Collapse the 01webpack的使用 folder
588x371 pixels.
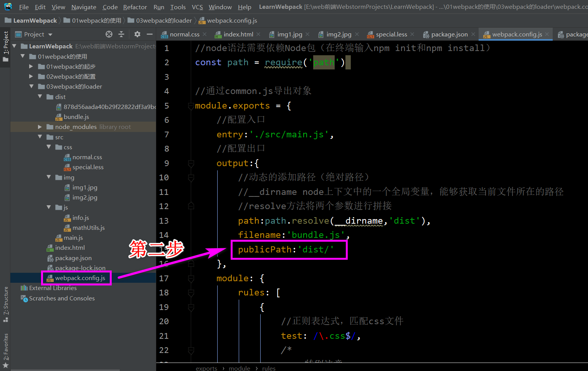point(23,56)
